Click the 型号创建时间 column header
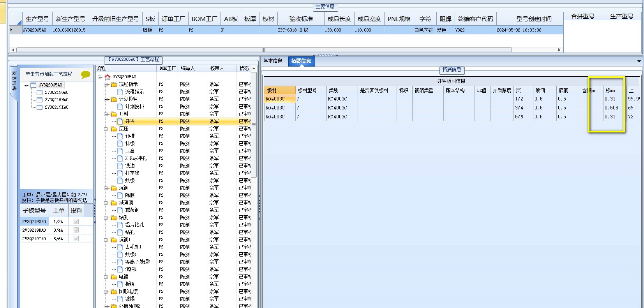 pyautogui.click(x=534, y=19)
